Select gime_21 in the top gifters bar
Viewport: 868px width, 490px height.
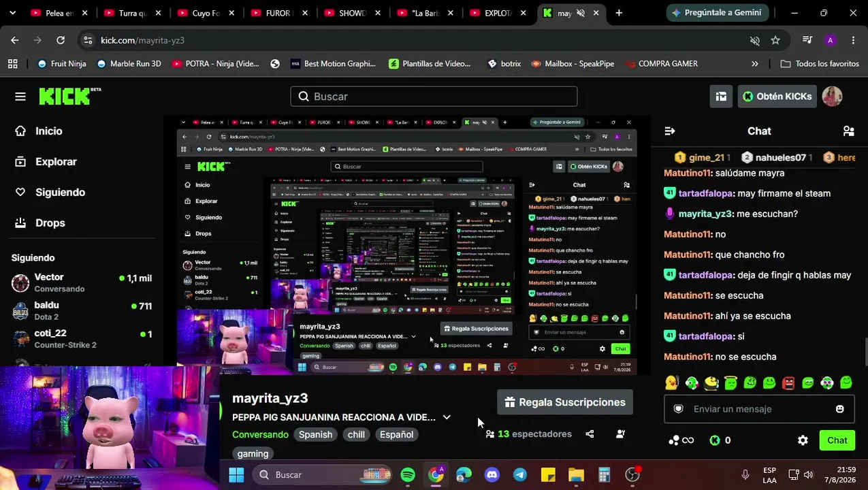point(703,157)
